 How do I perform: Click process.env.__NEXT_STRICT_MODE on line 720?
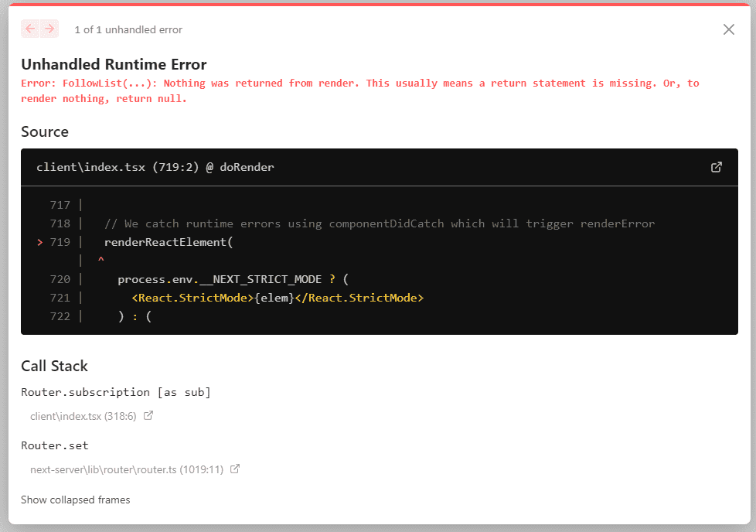(220, 279)
